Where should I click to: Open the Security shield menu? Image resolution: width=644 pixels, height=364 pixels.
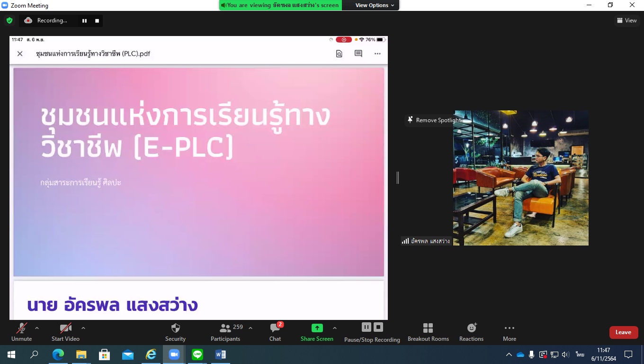[x=175, y=332]
